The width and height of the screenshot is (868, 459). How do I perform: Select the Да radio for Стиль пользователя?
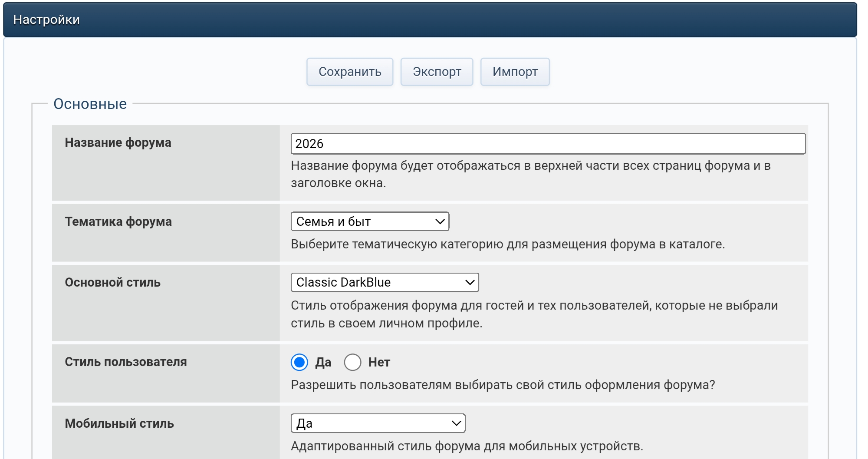click(x=299, y=362)
